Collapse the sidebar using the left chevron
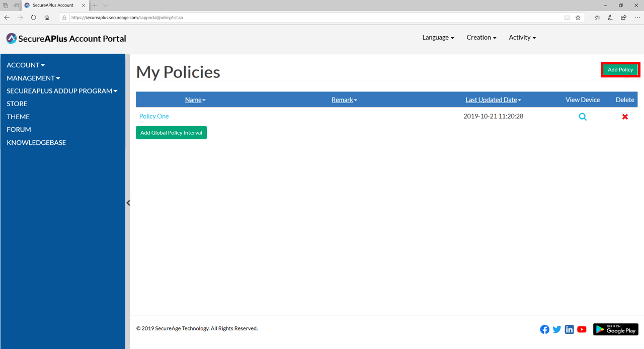This screenshot has width=644, height=349. click(128, 203)
